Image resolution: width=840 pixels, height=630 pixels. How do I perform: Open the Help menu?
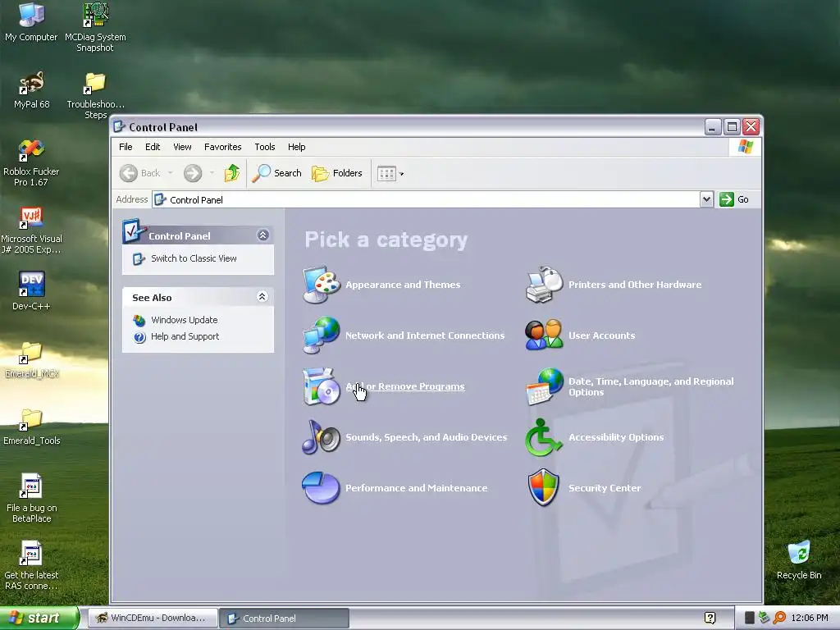297,147
